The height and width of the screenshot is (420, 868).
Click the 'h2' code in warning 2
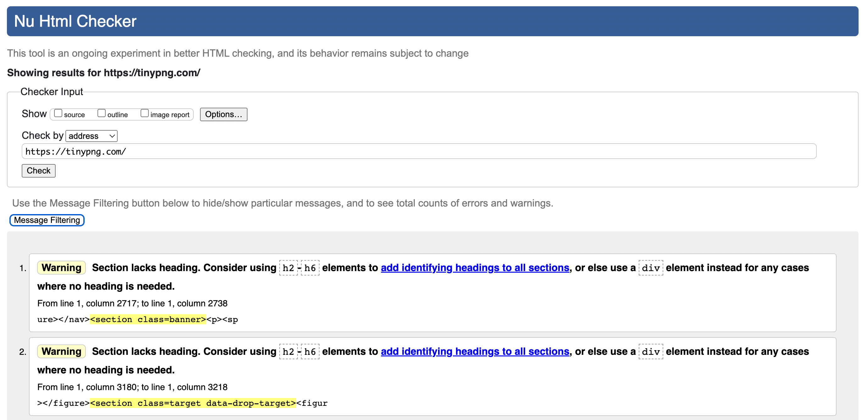[x=288, y=351]
